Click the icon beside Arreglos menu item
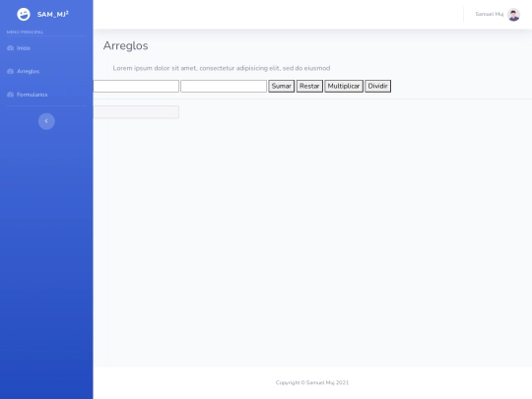The width and height of the screenshot is (532, 399). pyautogui.click(x=10, y=71)
